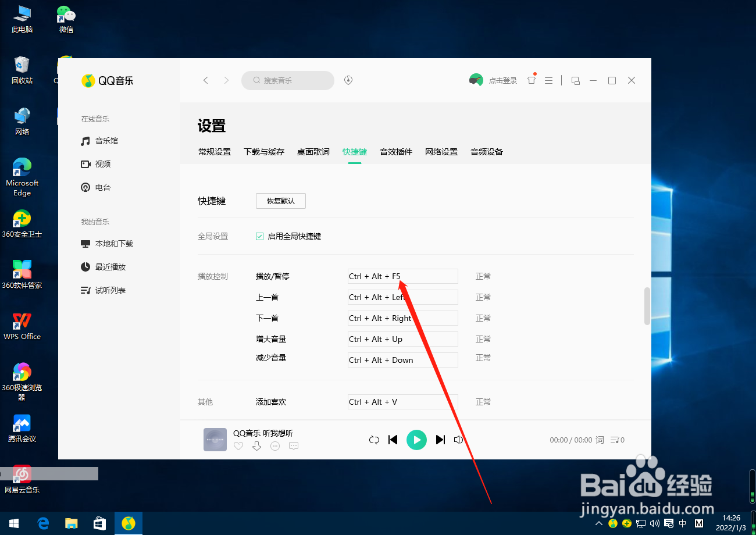The width and height of the screenshot is (756, 535).
Task: Download current song icon
Action: coord(257,446)
